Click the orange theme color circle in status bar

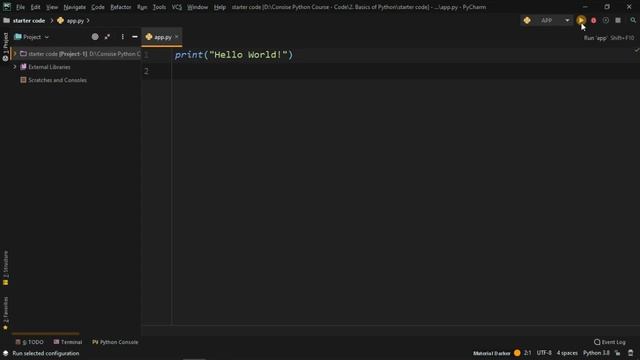[x=517, y=353]
